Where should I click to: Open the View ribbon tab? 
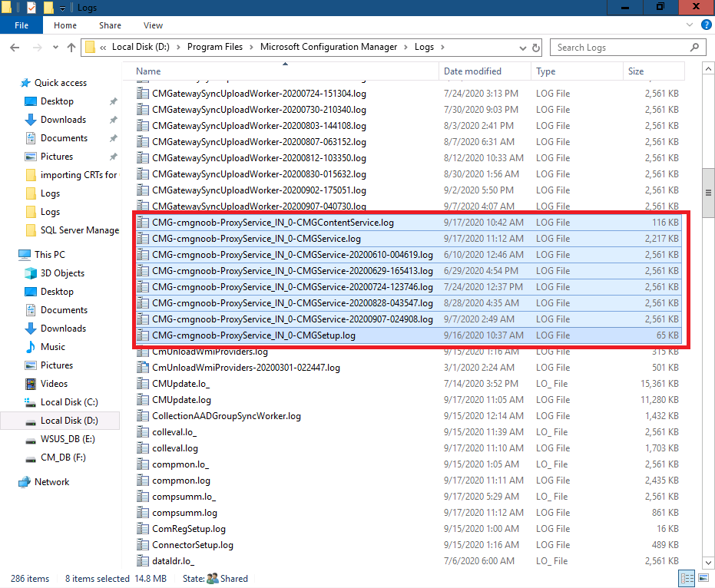pos(153,25)
